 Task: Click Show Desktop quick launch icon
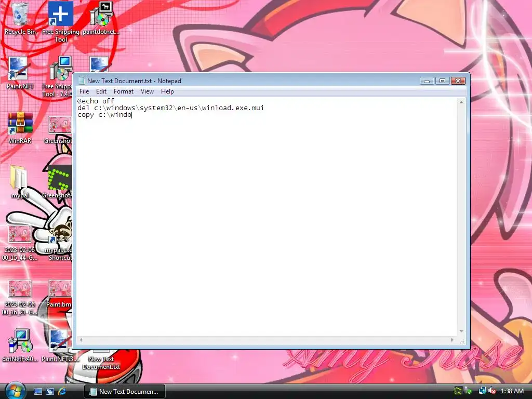pos(37,392)
